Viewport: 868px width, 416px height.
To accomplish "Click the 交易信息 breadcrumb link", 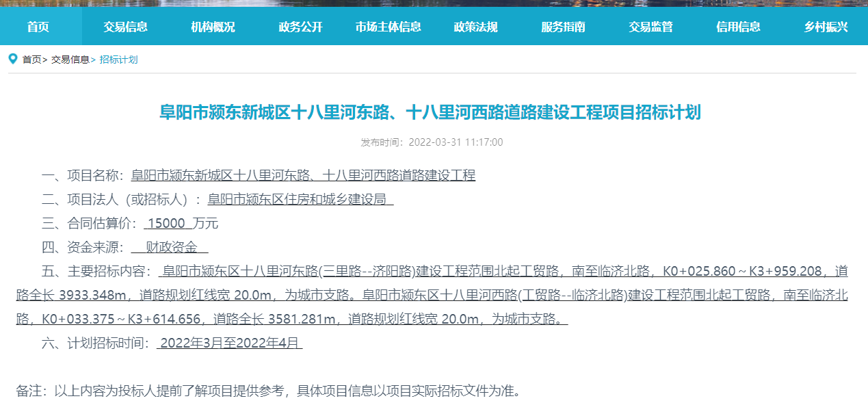I will 70,60.
